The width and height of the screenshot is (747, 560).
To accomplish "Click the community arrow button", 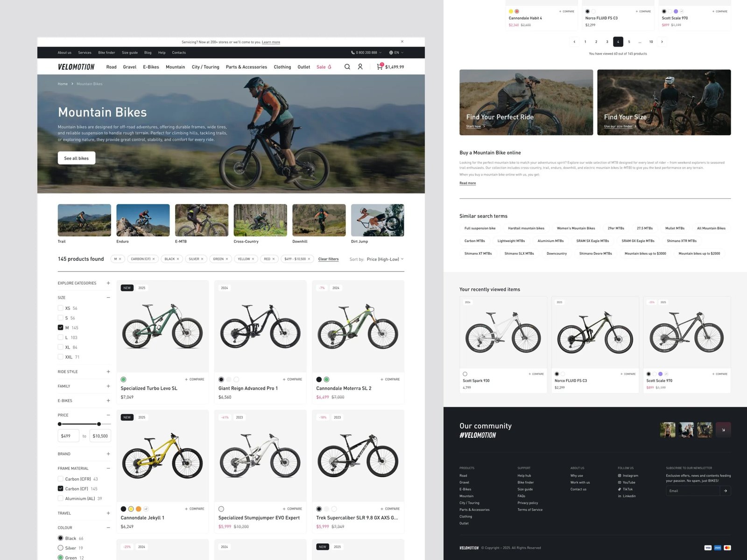I will pos(723,430).
